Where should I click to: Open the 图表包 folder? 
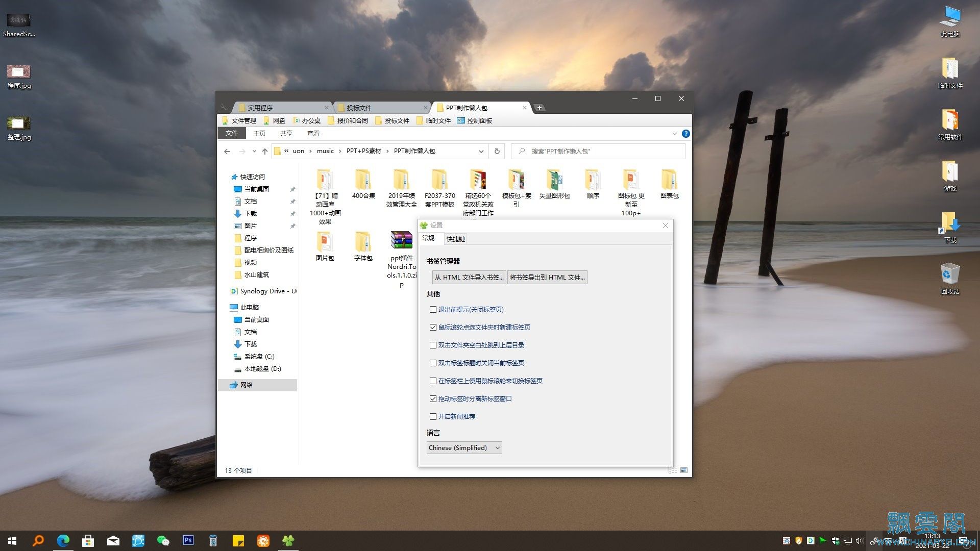[669, 185]
